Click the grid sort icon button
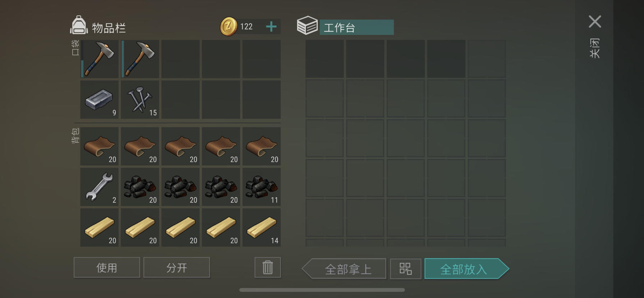Image resolution: width=644 pixels, height=298 pixels. (x=405, y=268)
